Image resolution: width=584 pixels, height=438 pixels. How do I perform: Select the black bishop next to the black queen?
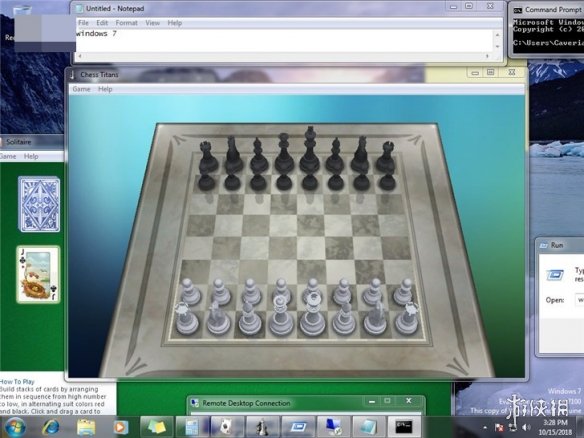pos(259,156)
